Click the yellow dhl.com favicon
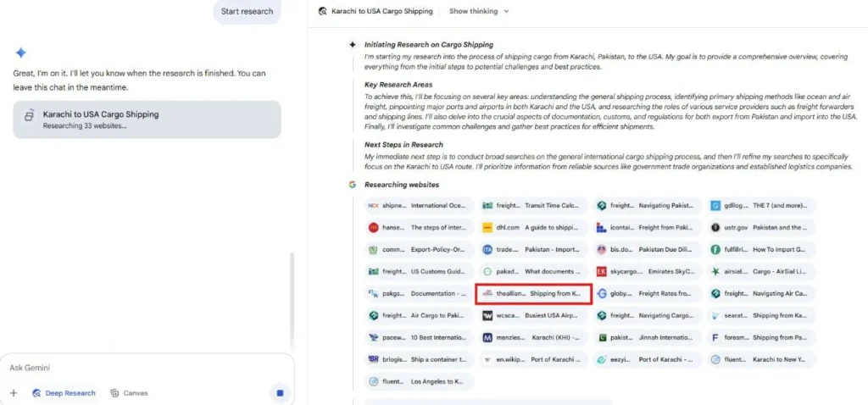This screenshot has width=868, height=405. (x=487, y=227)
